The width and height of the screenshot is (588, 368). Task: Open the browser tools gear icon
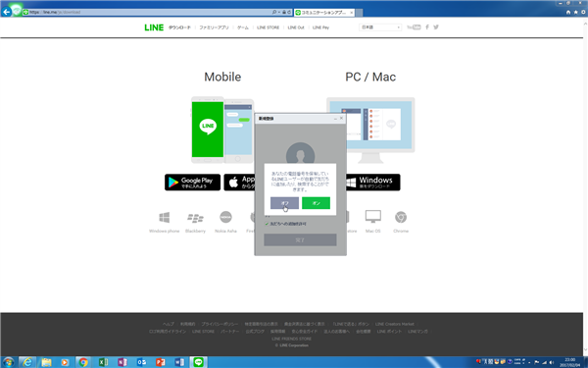[x=583, y=12]
